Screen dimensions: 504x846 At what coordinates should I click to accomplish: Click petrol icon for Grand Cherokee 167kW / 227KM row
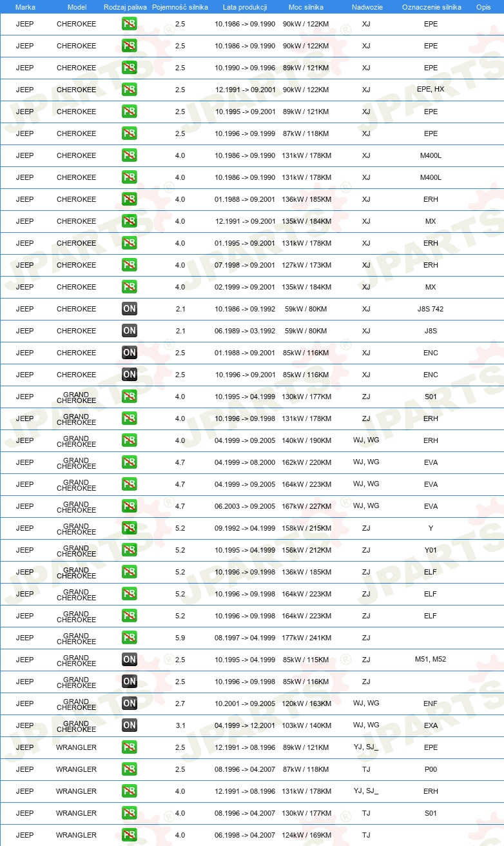click(129, 506)
